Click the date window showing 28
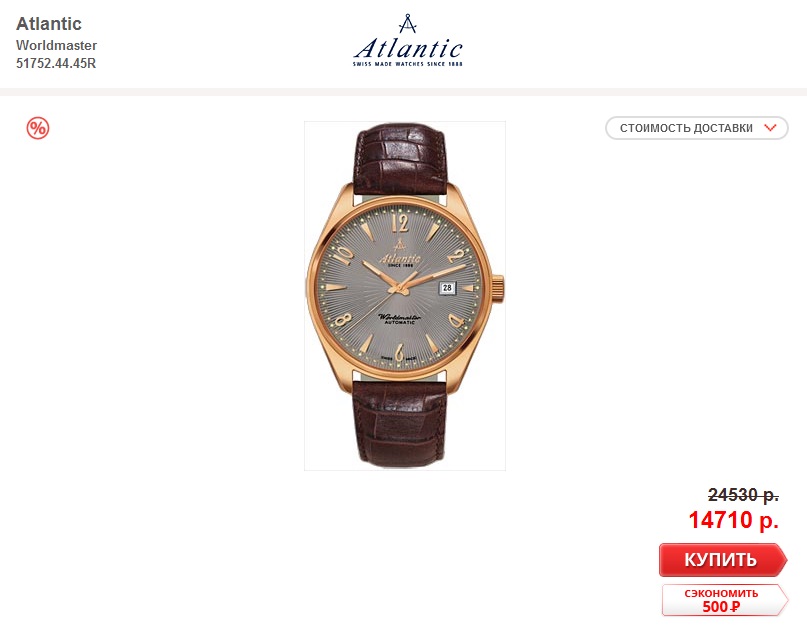Image resolution: width=807 pixels, height=630 pixels. pos(447,288)
